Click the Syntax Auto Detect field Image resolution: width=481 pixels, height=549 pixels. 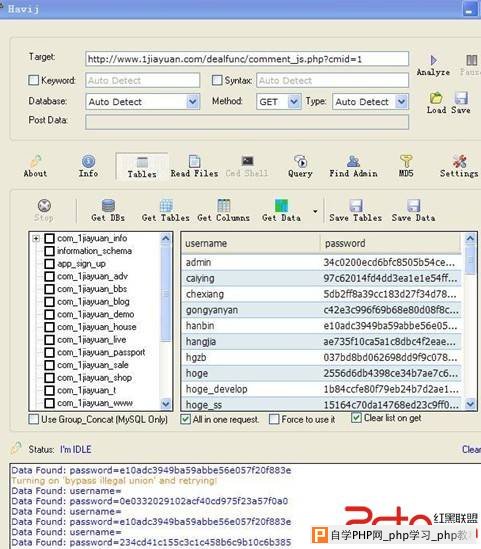(x=333, y=81)
